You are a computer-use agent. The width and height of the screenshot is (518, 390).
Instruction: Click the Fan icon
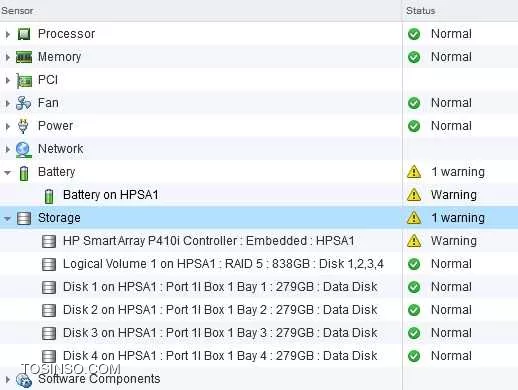pos(23,103)
